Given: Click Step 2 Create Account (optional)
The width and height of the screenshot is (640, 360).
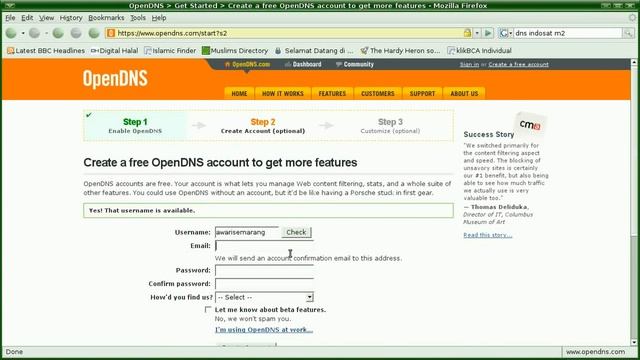Looking at the screenshot, I should (263, 125).
